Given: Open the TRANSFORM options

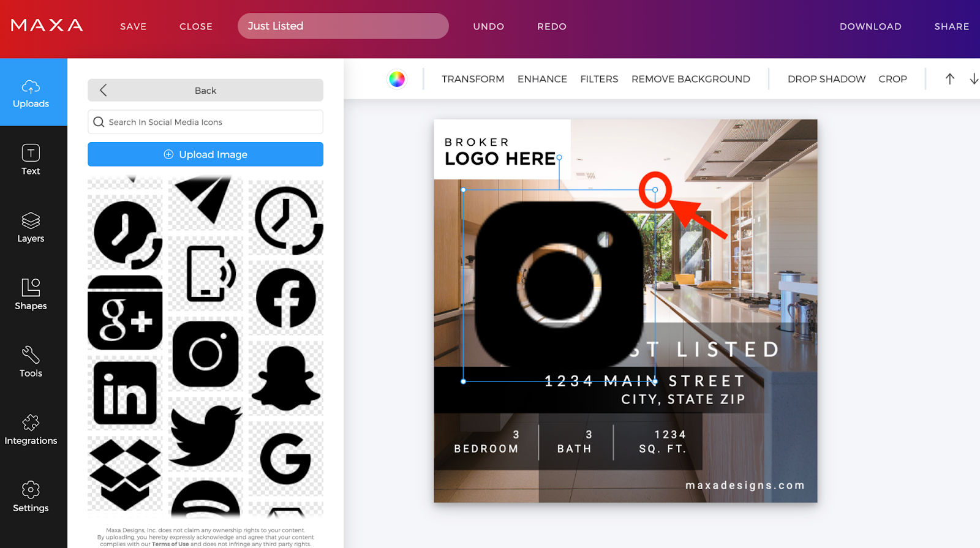Looking at the screenshot, I should pyautogui.click(x=473, y=79).
